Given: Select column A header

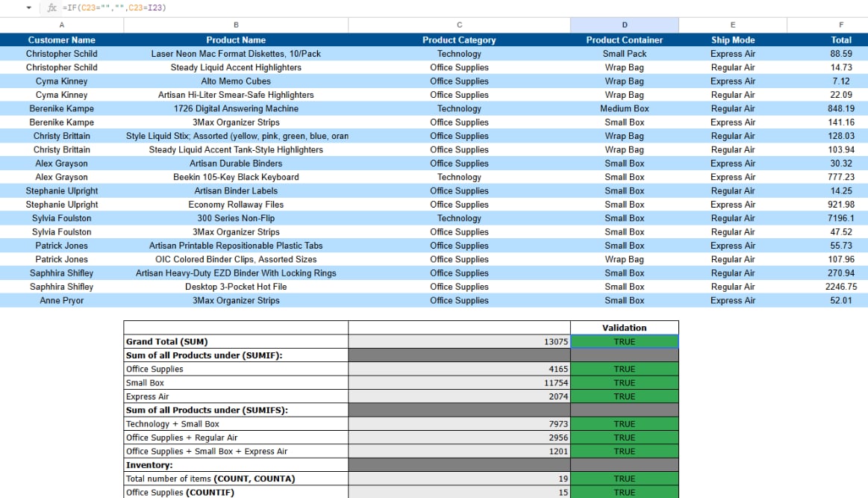Looking at the screenshot, I should (x=61, y=25).
